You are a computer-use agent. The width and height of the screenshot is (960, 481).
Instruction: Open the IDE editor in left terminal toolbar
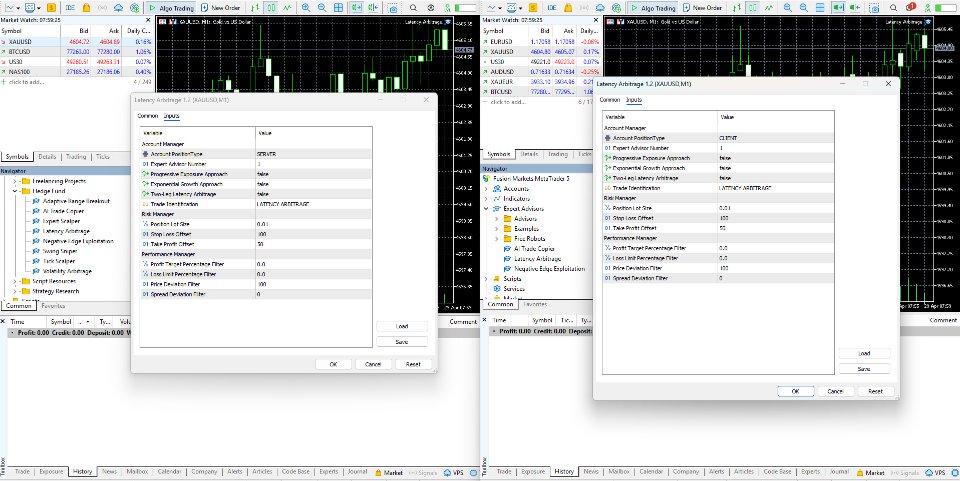click(x=70, y=8)
